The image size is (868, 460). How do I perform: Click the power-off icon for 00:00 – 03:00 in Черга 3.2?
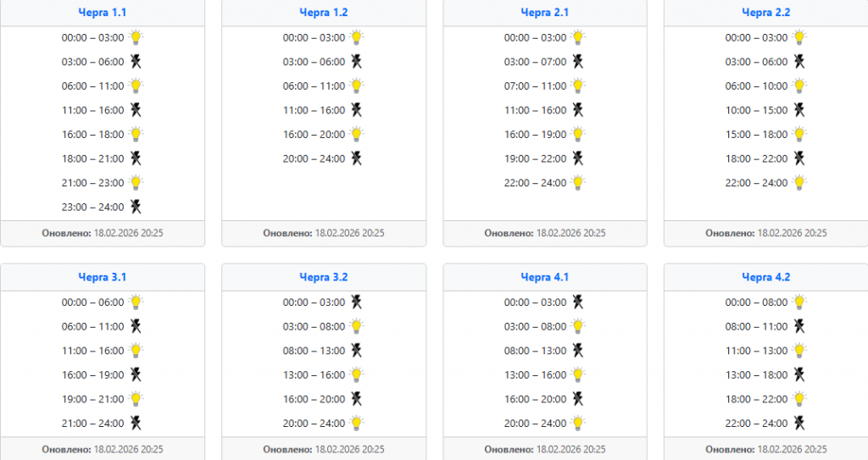(x=357, y=302)
